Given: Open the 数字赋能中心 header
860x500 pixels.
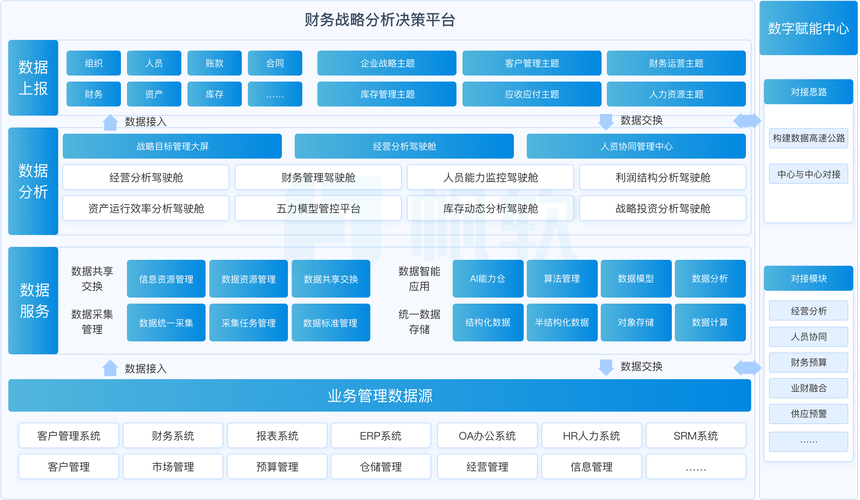Looking at the screenshot, I should [808, 28].
